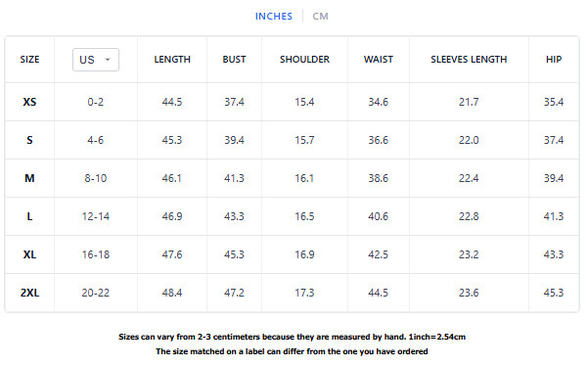Click the SLEEVES LENGTH column header
Image resolution: width=588 pixels, height=366 pixels.
click(x=469, y=60)
